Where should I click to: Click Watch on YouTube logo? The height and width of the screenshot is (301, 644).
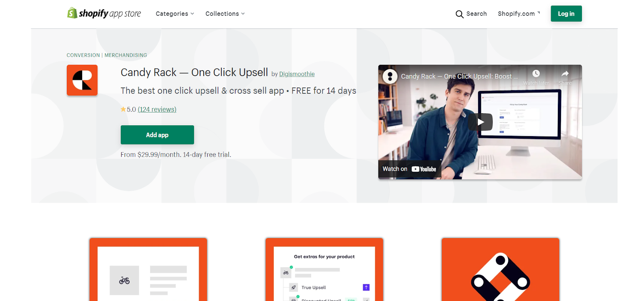click(410, 169)
